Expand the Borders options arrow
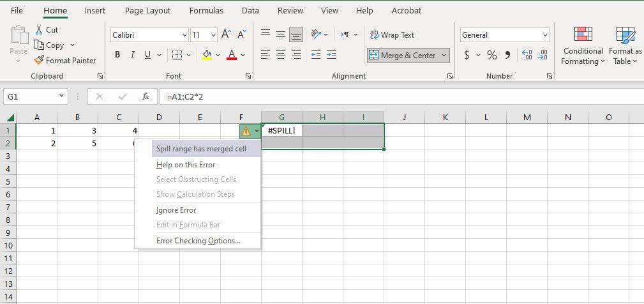This screenshot has height=304, width=644. pos(188,55)
